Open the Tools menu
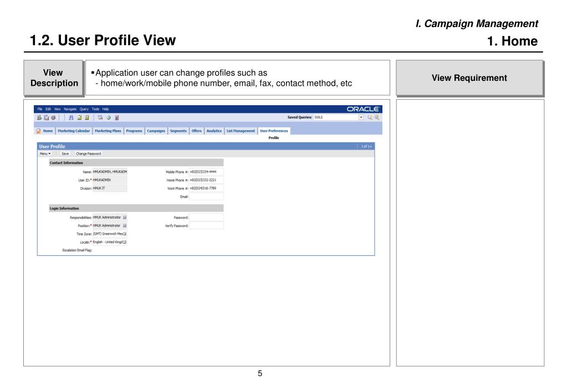567x392 pixels. click(x=95, y=109)
